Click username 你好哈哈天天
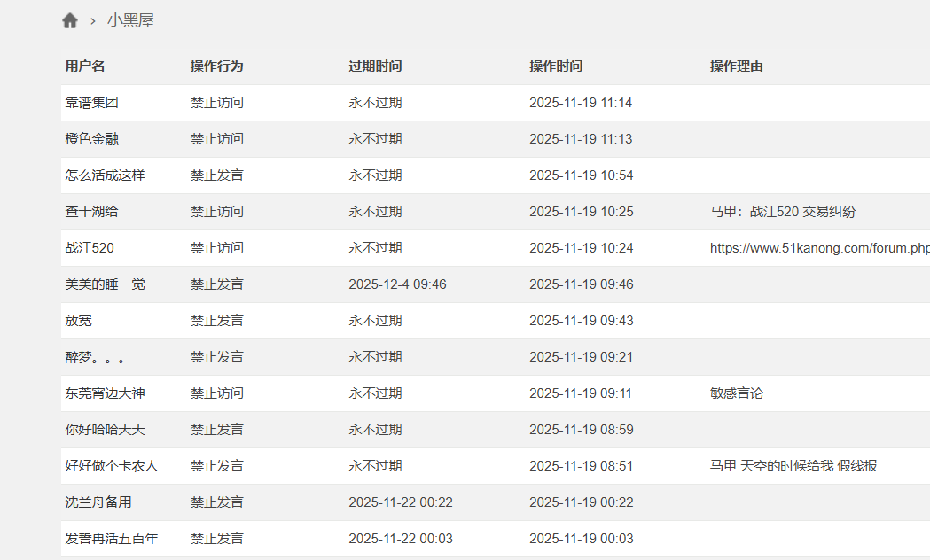930x560 pixels. (105, 430)
